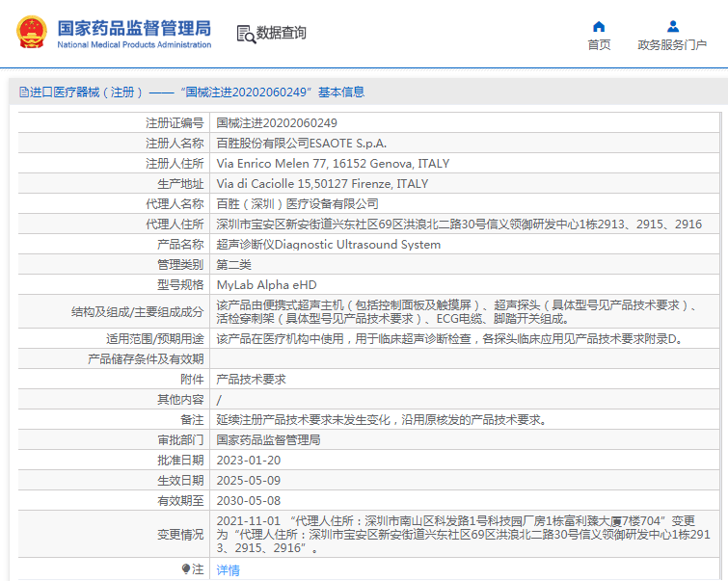Click the slash value in 其他内容 row
The image size is (728, 581).
tap(219, 400)
